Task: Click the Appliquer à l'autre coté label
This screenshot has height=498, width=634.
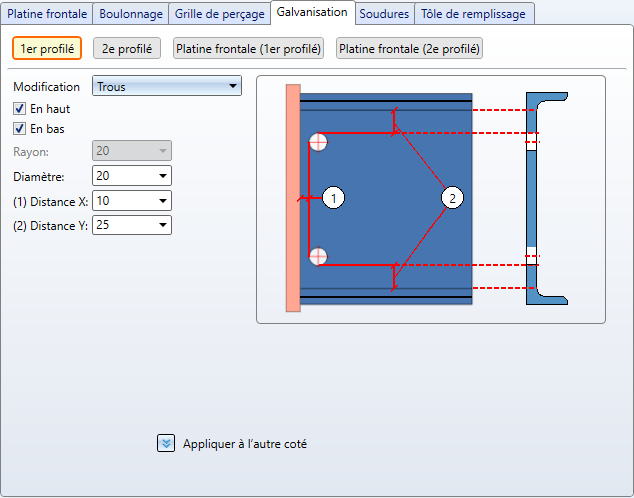Action: pyautogui.click(x=245, y=444)
